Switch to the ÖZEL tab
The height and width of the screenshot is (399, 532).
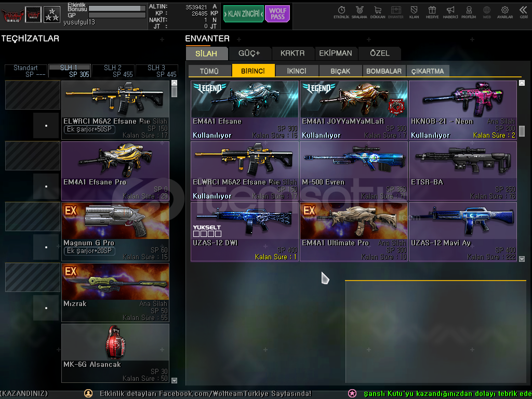[380, 54]
